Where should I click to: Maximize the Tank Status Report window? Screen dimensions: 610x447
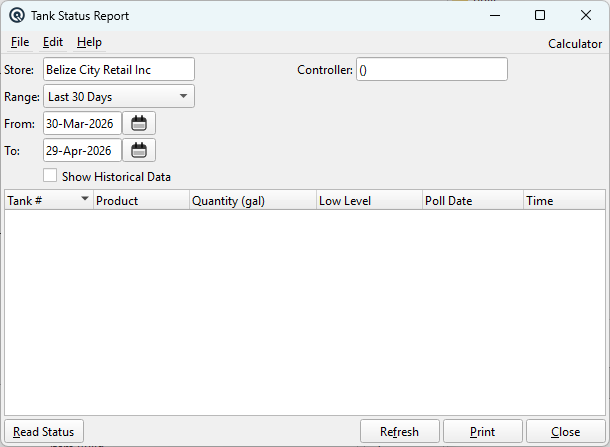540,16
